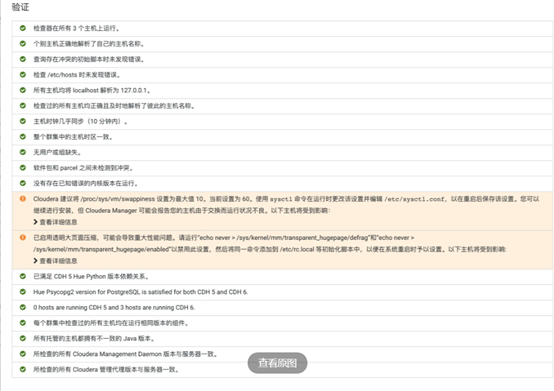
Task: Expand 查看详细信息 under the transparent hugepage warning
Action: (x=55, y=261)
